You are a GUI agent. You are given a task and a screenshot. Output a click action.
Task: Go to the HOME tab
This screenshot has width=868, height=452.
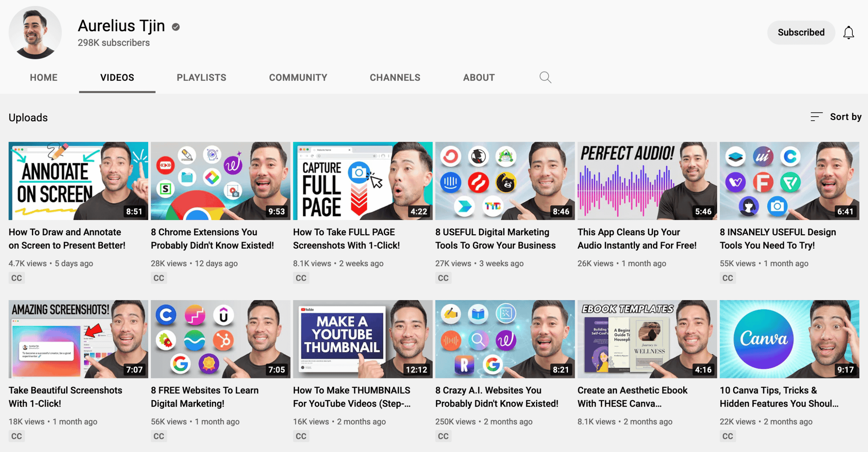44,78
